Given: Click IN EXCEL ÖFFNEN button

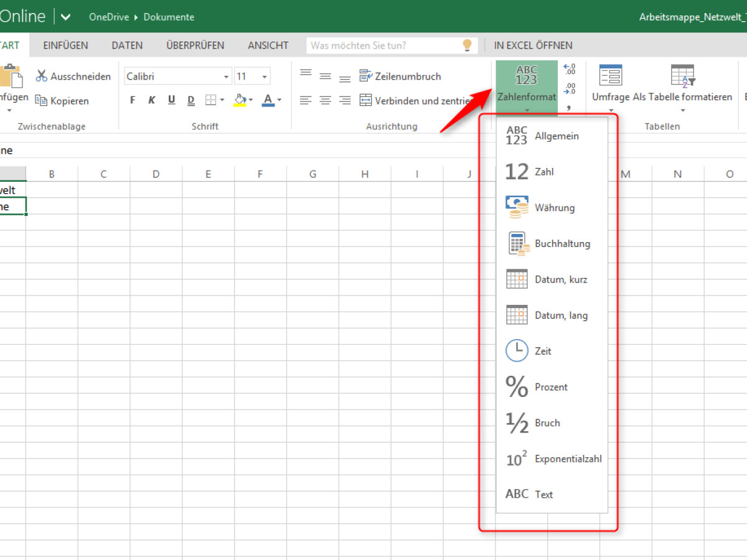Looking at the screenshot, I should (x=533, y=45).
